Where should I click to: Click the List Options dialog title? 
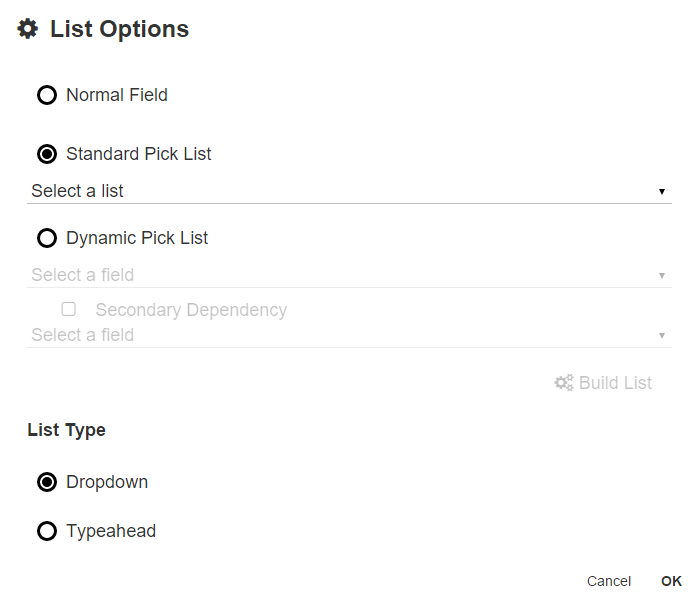click(119, 29)
